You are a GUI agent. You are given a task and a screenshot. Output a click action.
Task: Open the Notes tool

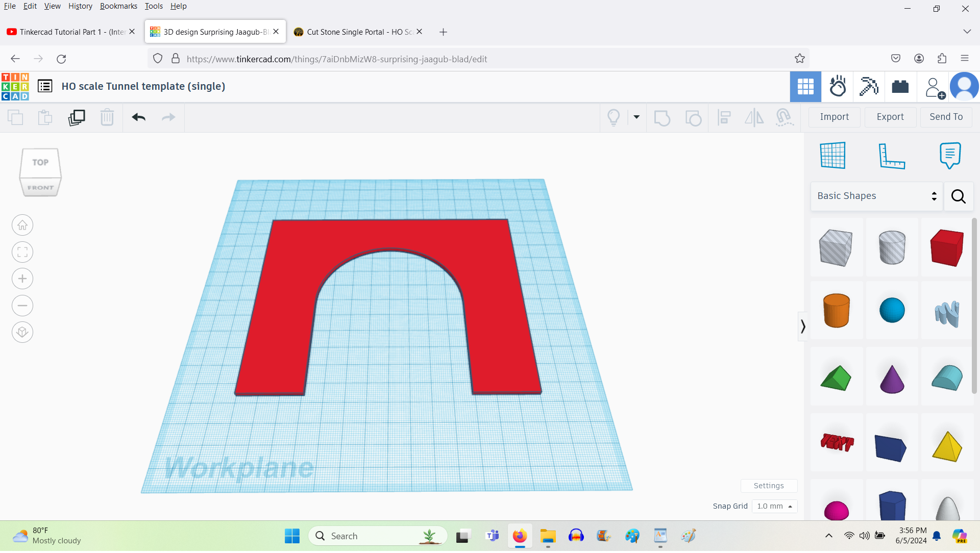950,156
